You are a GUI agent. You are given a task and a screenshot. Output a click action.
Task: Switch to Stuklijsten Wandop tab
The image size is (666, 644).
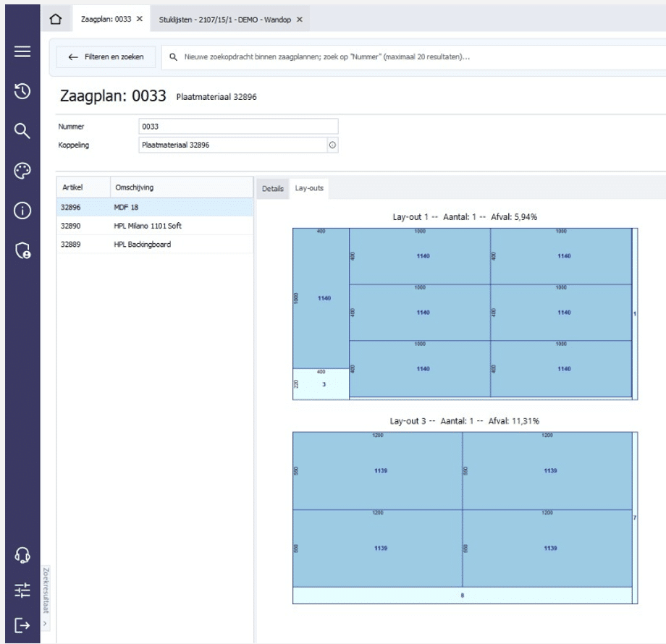[225, 20]
